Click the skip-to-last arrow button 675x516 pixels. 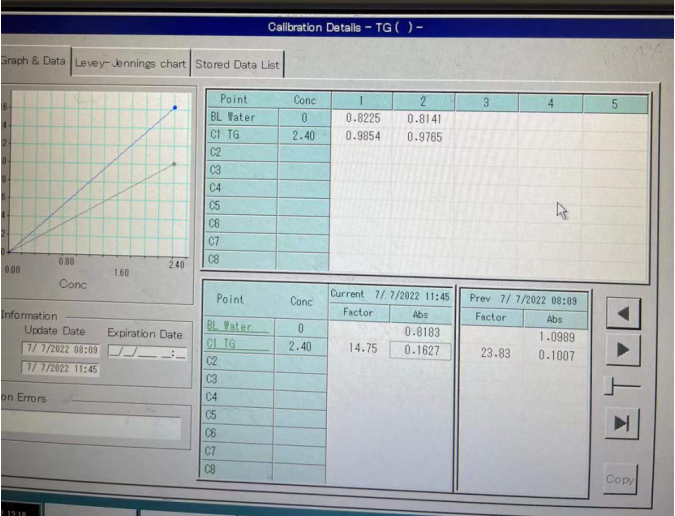[x=624, y=422]
